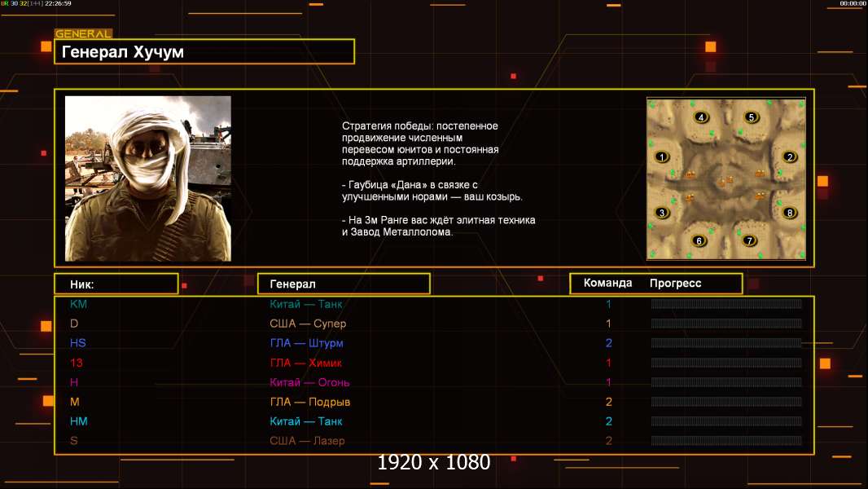Select start position 4 on the map

[701, 117]
